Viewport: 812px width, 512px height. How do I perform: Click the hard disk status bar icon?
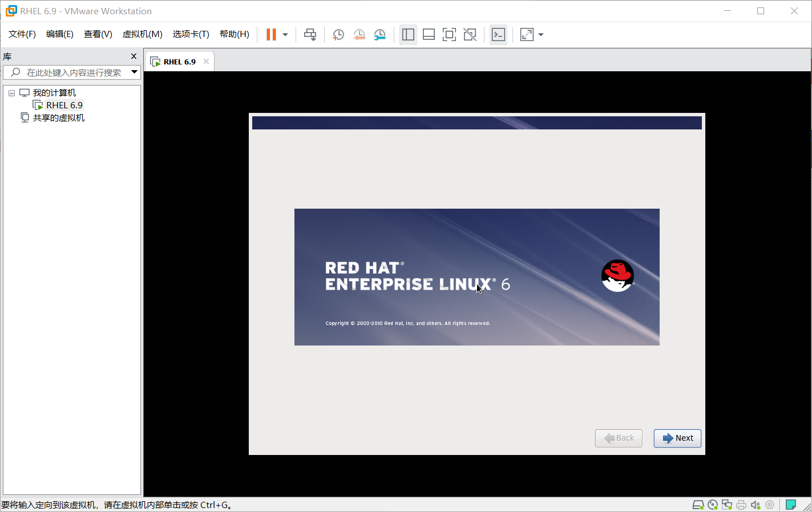(x=698, y=505)
